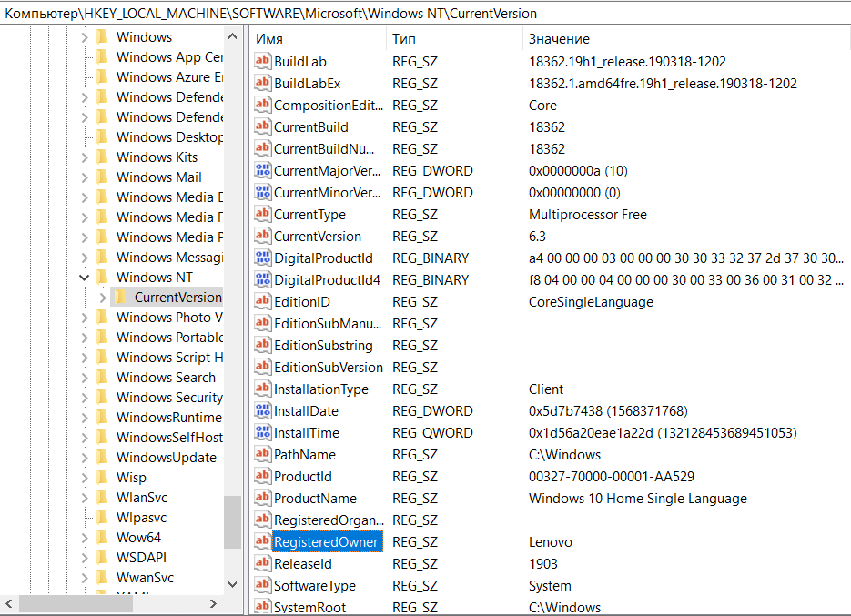Click tree horizontal scrollbar left arrow
Screen dimensions: 851x616
(9, 603)
